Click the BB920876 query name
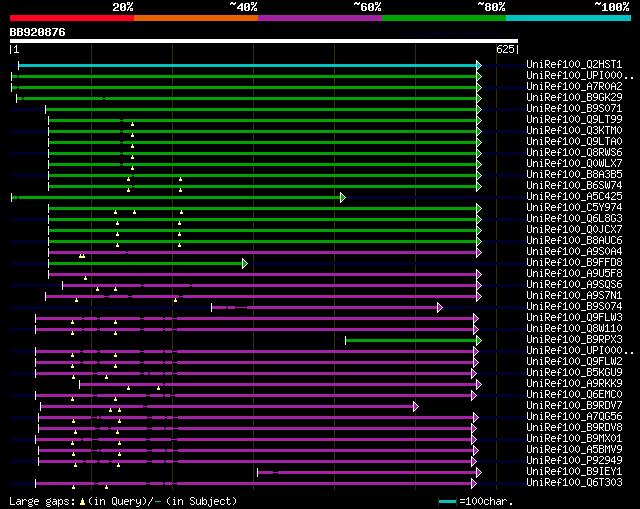Image resolution: width=640 pixels, height=509 pixels. pyautogui.click(x=38, y=32)
